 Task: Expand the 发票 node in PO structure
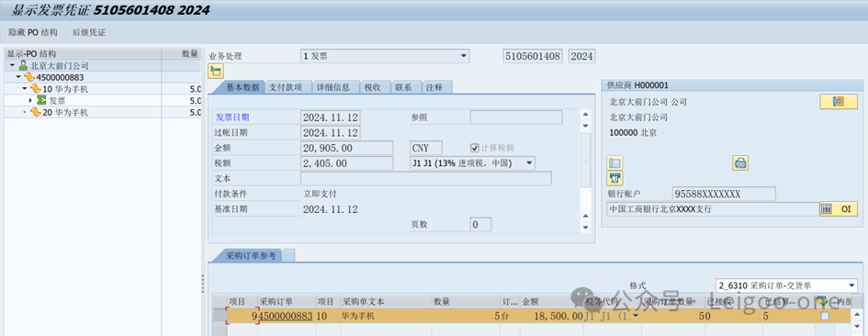pos(31,101)
